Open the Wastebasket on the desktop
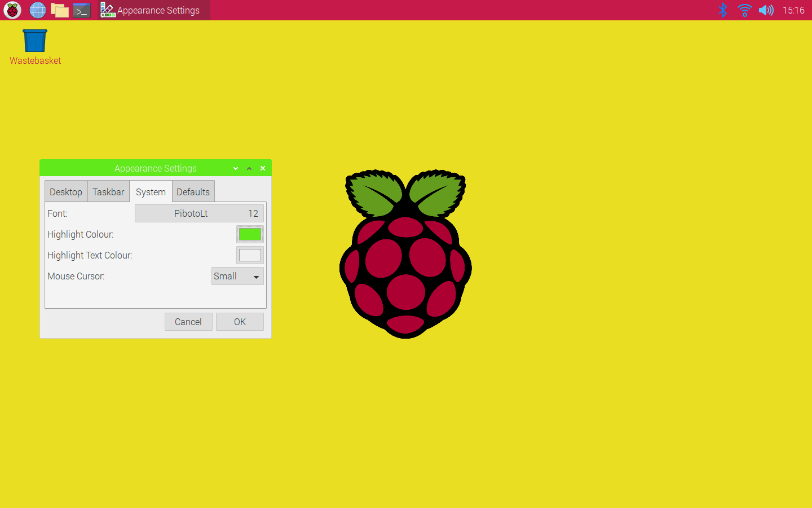The image size is (812, 508). [x=35, y=40]
